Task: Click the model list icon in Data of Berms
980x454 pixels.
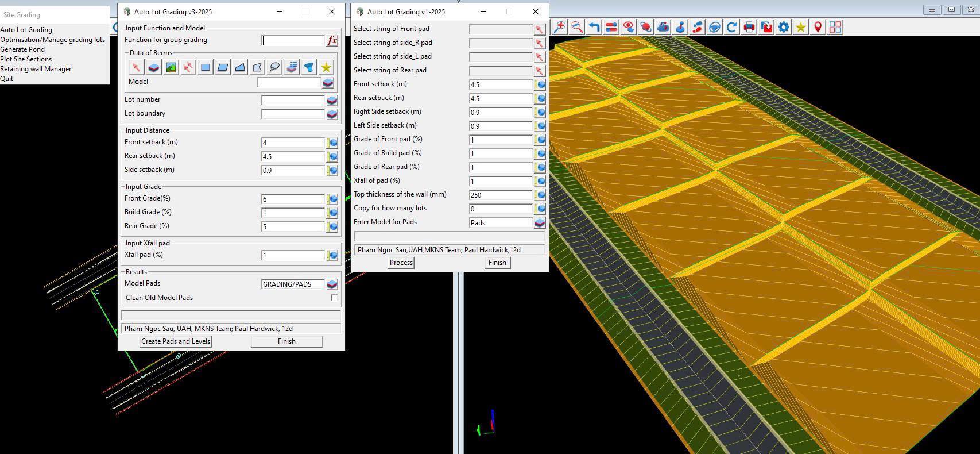Action: (291, 67)
